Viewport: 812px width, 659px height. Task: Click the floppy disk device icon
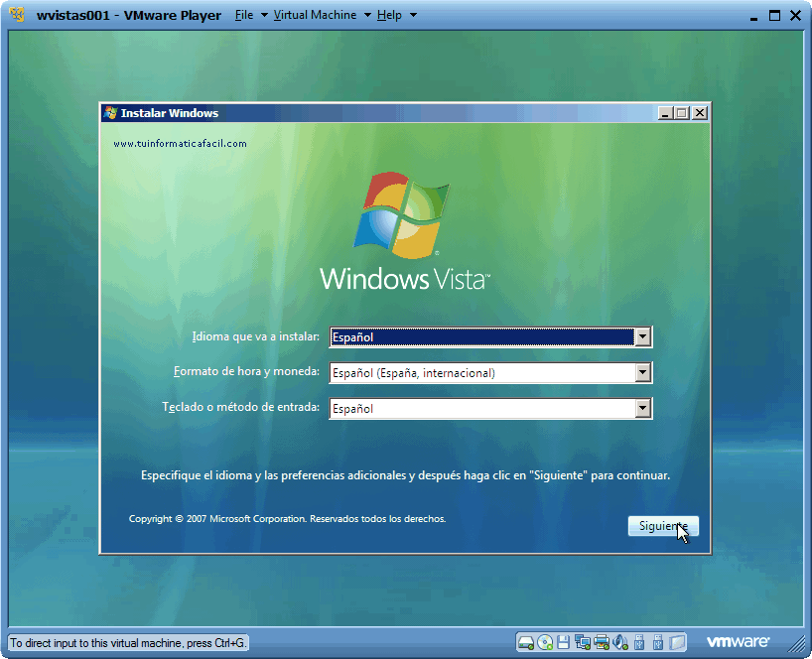pyautogui.click(x=564, y=642)
